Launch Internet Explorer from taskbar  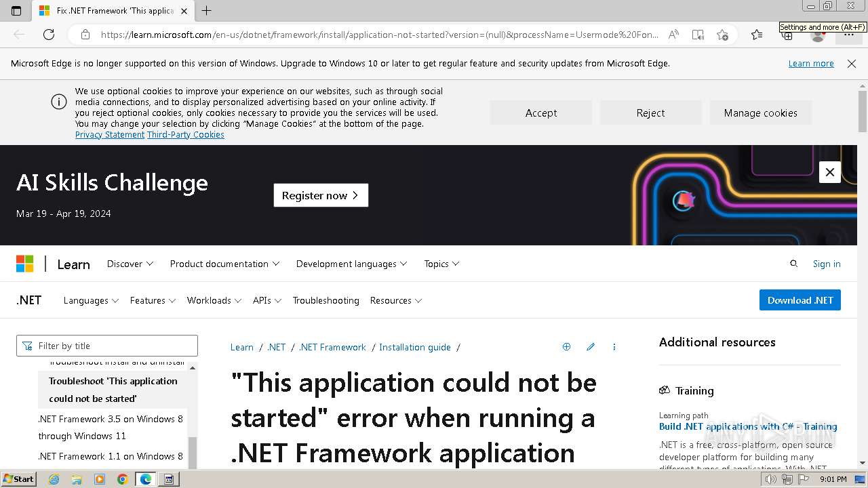coord(54,479)
